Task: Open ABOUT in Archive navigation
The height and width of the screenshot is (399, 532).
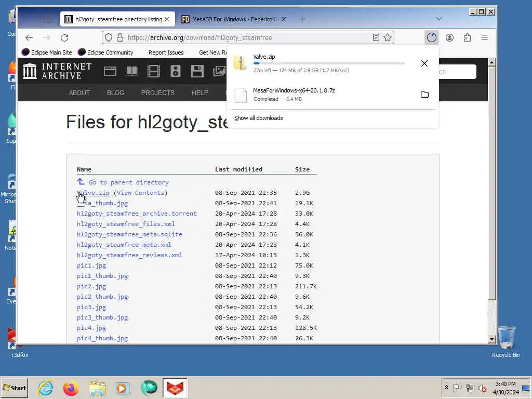Action: pos(79,92)
